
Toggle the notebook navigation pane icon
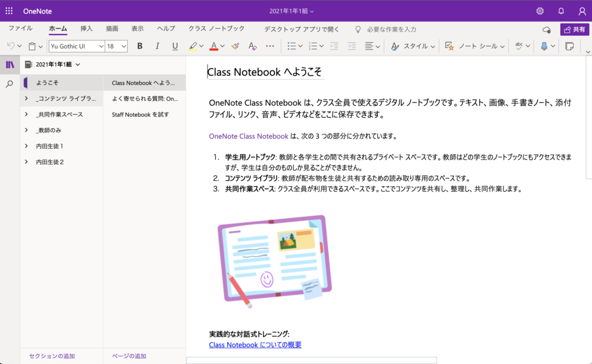9,65
